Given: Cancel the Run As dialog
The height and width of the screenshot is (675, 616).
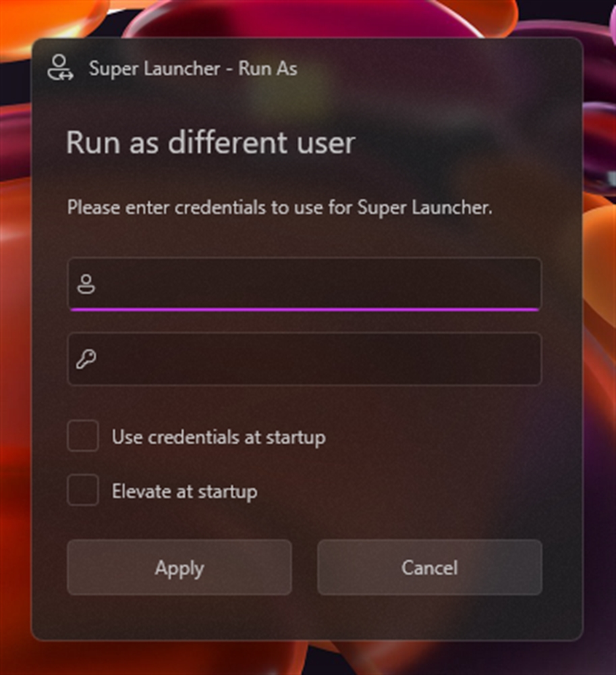Looking at the screenshot, I should point(430,568).
